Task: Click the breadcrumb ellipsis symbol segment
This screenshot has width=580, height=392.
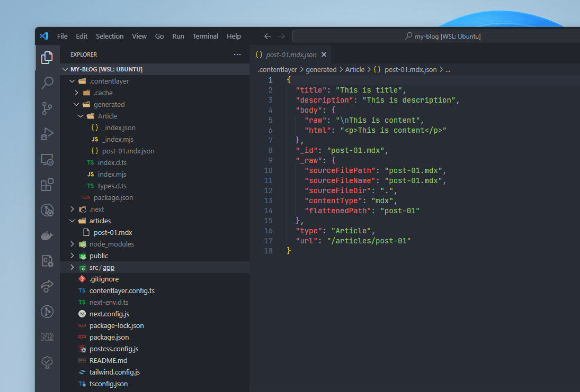Action: [448, 69]
